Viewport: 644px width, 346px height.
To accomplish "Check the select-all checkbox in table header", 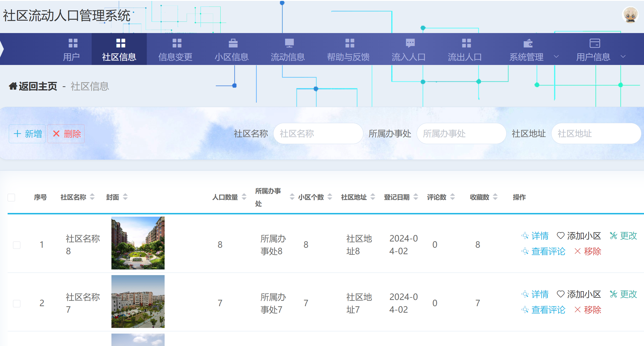I will coord(11,197).
